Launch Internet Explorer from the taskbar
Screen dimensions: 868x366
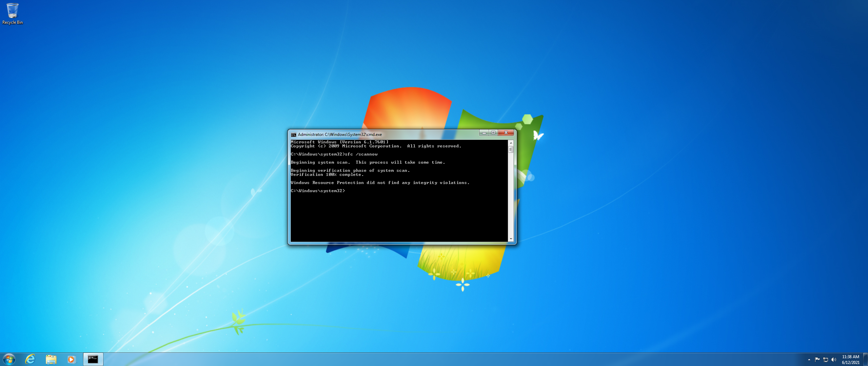click(x=30, y=359)
